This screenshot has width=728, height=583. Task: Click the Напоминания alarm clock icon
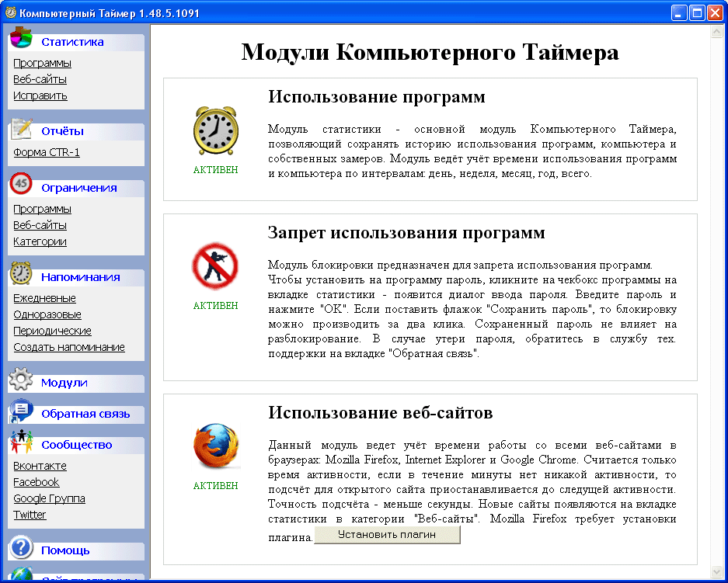21,274
